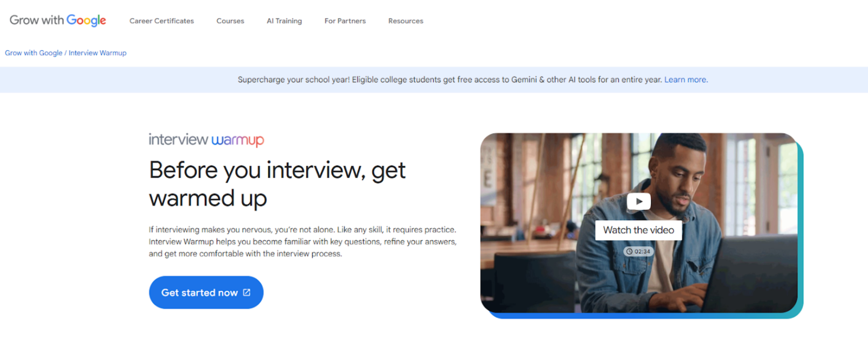Click the Before you interview headline
The height and width of the screenshot is (351, 868).
pos(277,184)
